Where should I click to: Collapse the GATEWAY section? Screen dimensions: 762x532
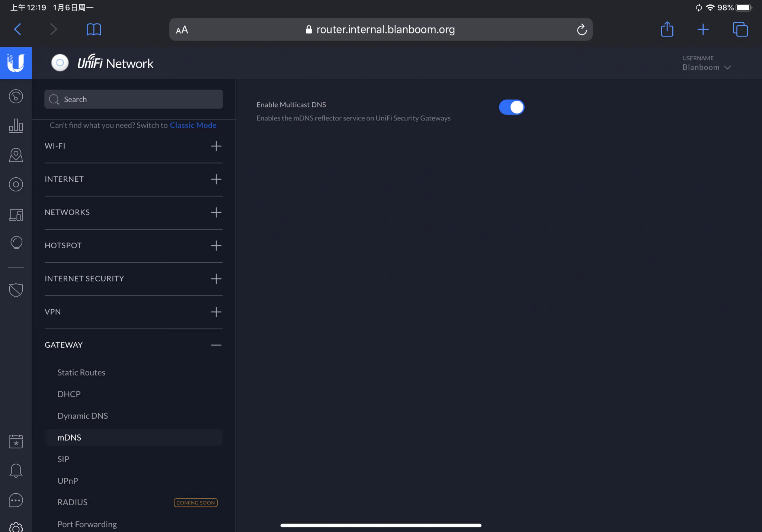(216, 345)
